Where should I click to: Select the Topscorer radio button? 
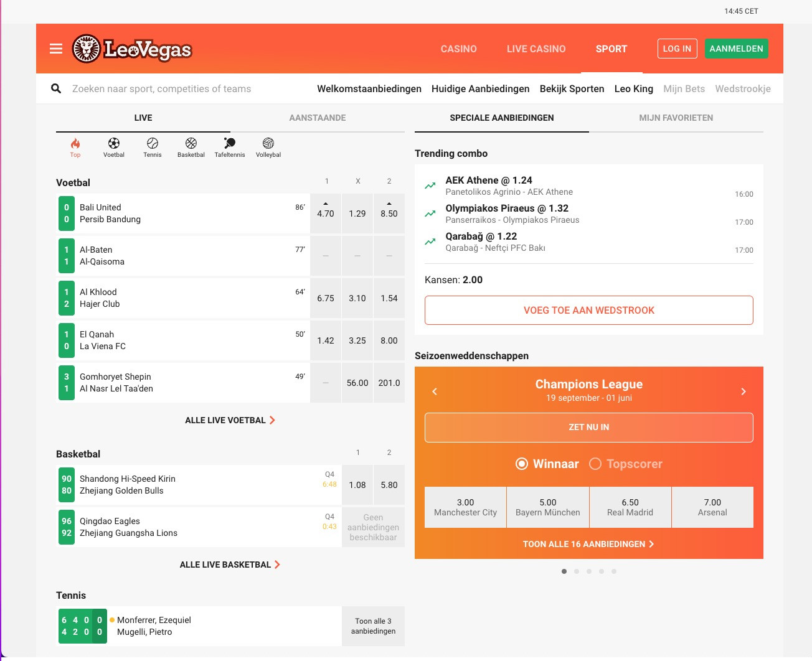[x=595, y=464]
